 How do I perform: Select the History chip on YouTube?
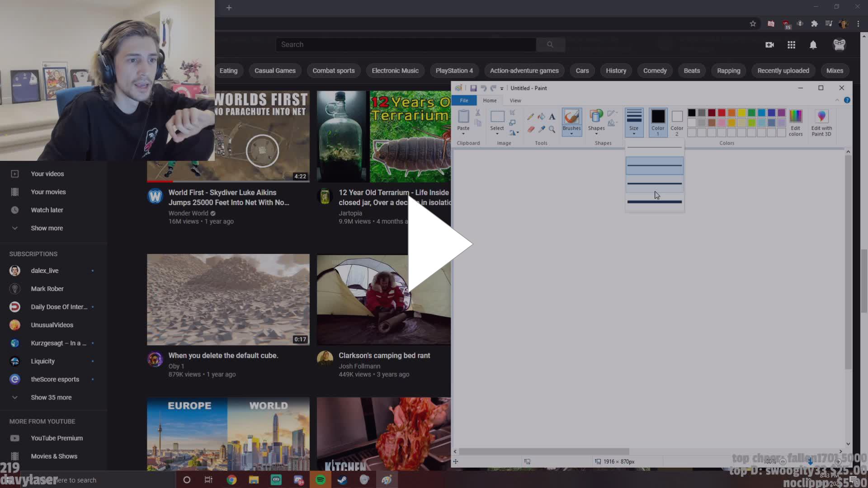click(616, 70)
